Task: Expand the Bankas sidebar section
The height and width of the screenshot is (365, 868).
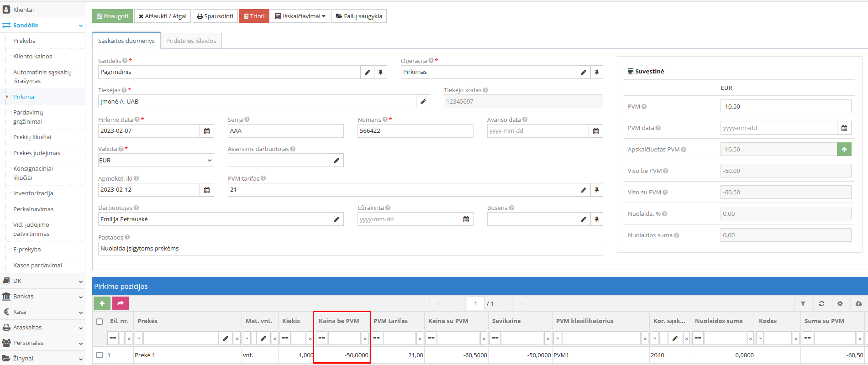Action: (x=42, y=297)
